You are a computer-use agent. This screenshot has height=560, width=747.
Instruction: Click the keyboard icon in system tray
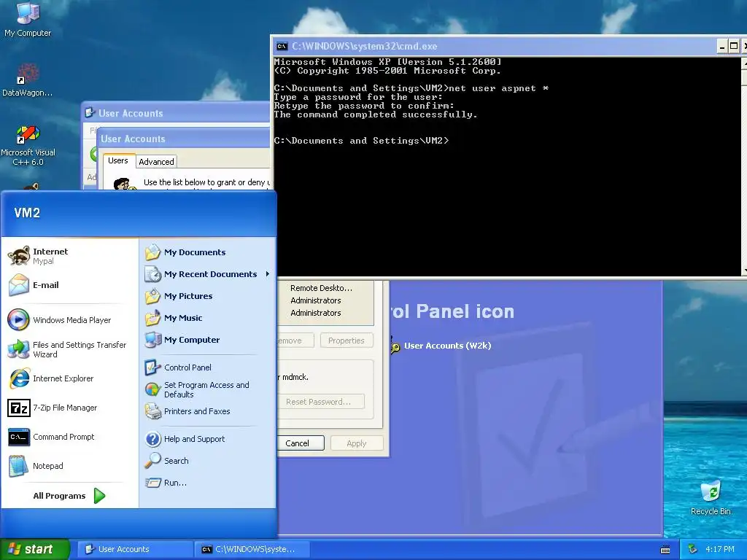tap(665, 550)
